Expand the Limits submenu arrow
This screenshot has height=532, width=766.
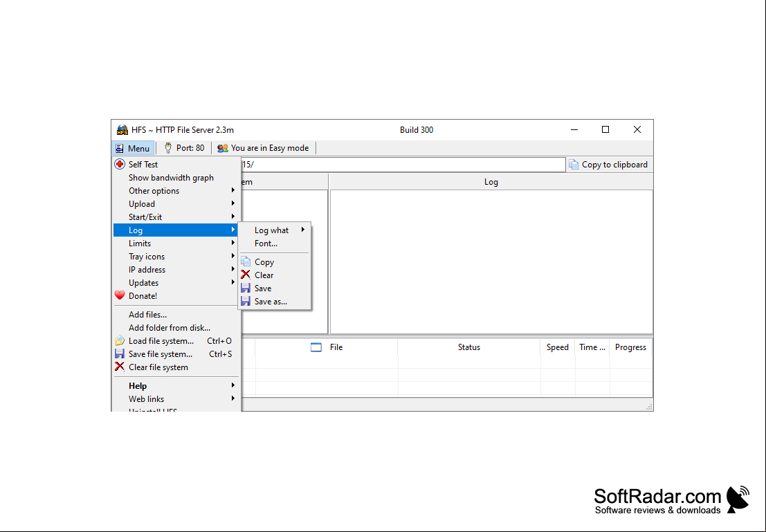coord(233,243)
